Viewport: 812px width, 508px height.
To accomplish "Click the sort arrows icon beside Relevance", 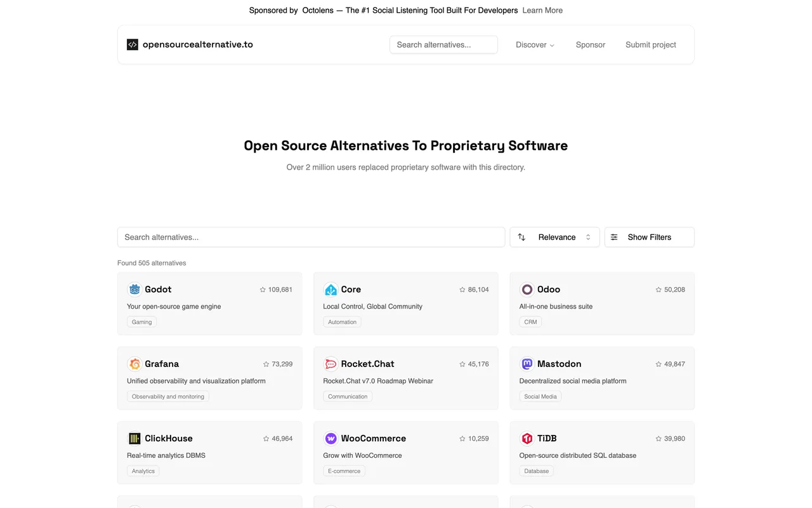I will (x=521, y=237).
